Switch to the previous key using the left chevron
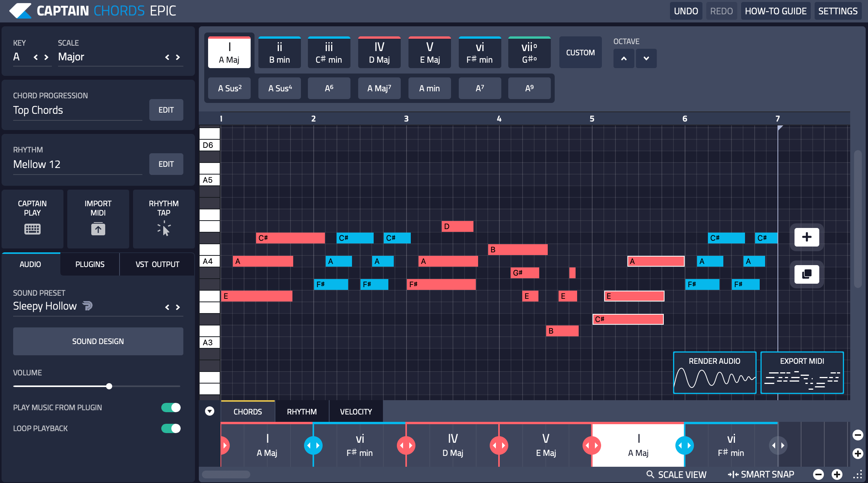Screen dimensions: 868x483 point(36,57)
